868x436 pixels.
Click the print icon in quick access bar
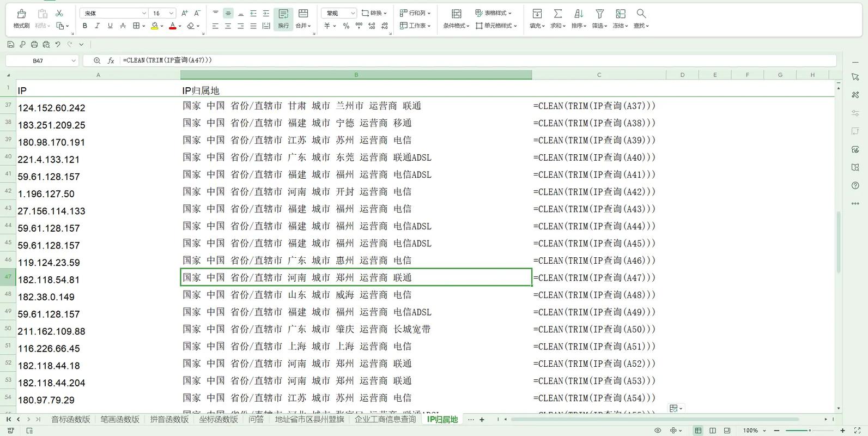(34, 45)
